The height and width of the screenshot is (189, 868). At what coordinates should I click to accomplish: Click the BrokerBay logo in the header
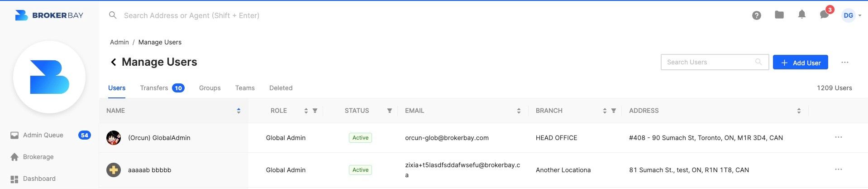(x=49, y=15)
